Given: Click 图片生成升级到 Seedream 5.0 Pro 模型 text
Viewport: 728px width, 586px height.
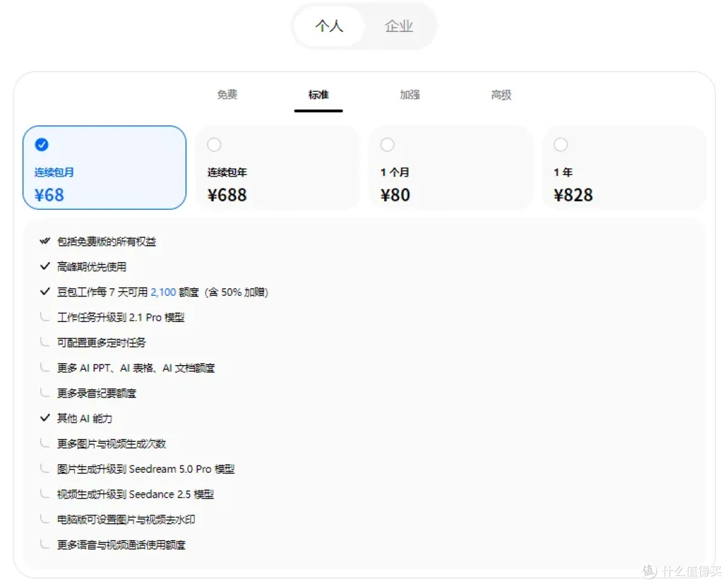Looking at the screenshot, I should point(146,469).
